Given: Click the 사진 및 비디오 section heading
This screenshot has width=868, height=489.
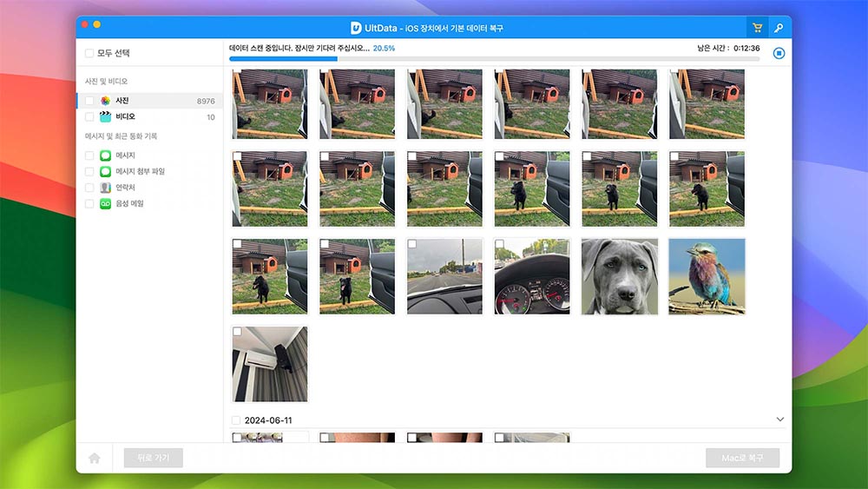Looking at the screenshot, I should tap(106, 82).
